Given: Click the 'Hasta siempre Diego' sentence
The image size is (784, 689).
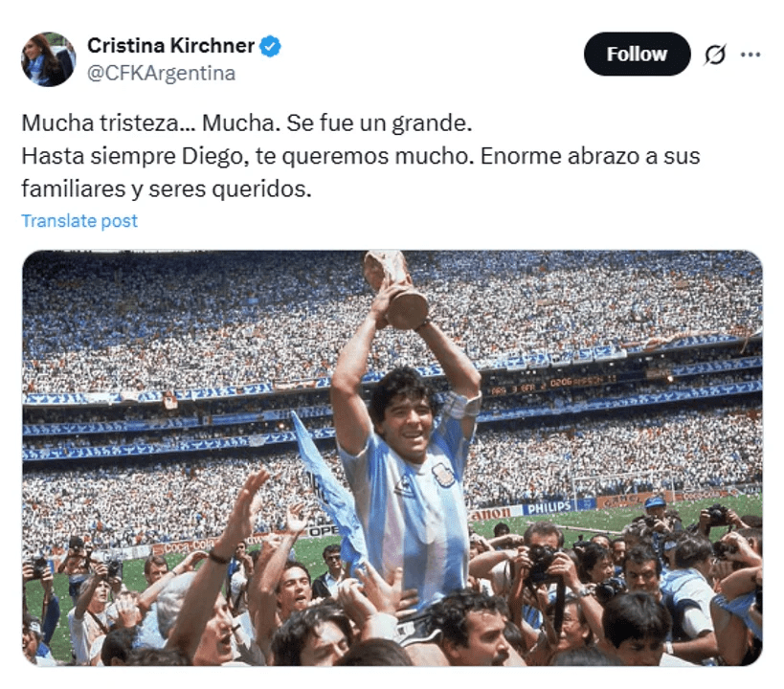Looking at the screenshot, I should click(x=247, y=157).
